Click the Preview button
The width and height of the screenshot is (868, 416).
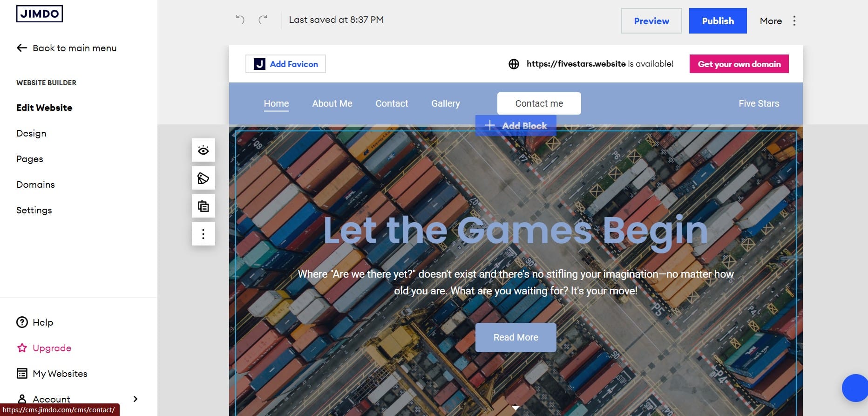(651, 21)
